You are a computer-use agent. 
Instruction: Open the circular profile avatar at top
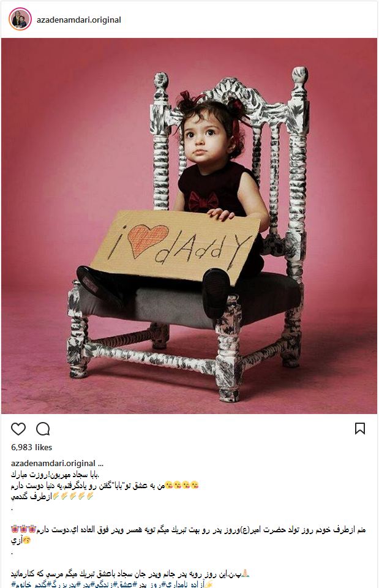pos(20,19)
